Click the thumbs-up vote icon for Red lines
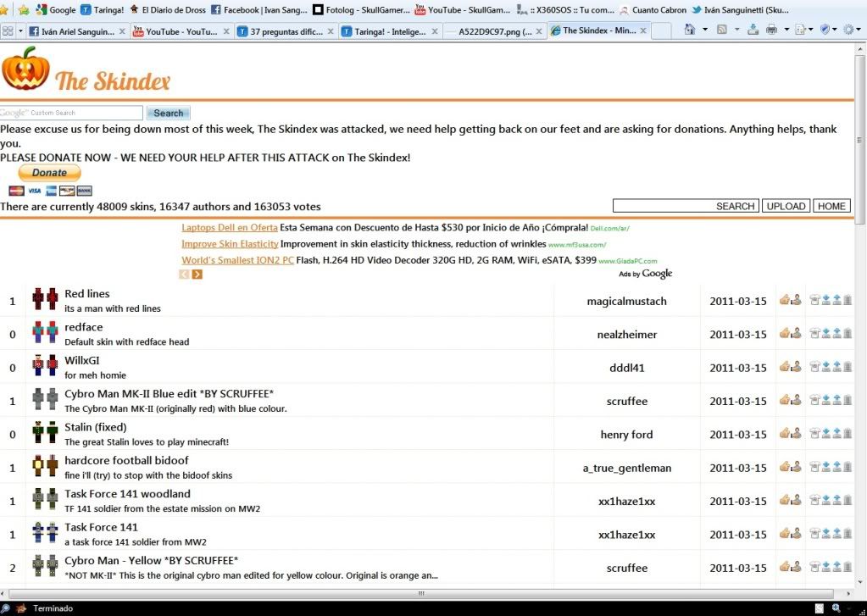This screenshot has height=616, width=867. tap(785, 300)
